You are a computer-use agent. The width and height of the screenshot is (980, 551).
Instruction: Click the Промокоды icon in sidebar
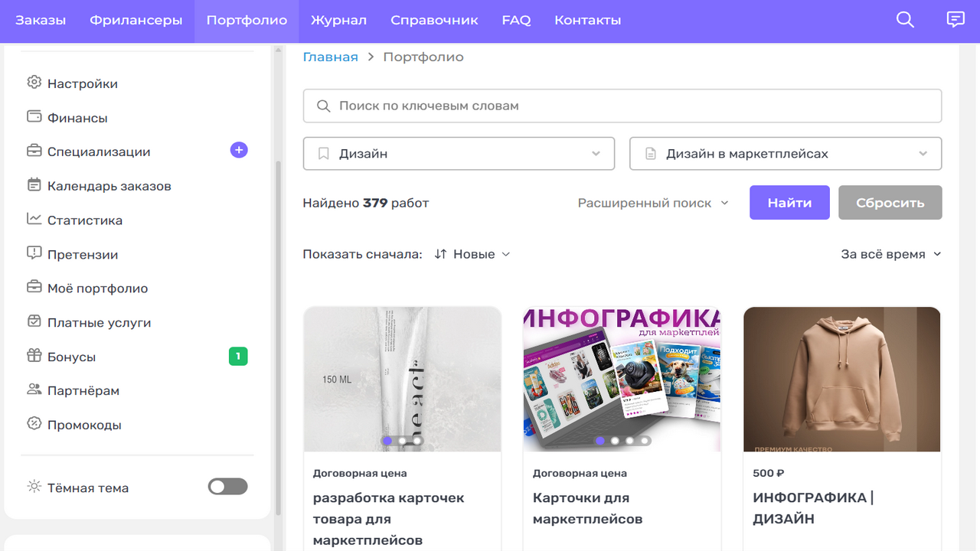coord(34,424)
